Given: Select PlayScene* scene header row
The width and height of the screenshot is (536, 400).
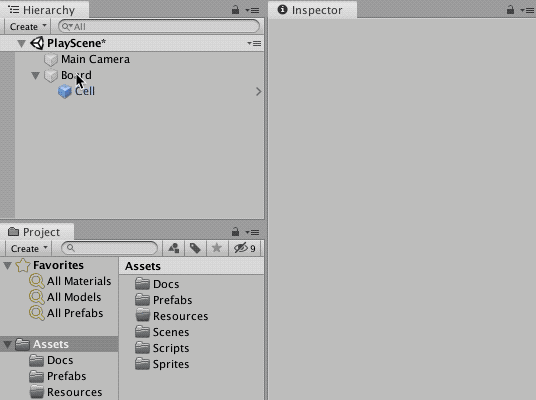Looking at the screenshot, I should click(x=132, y=43).
